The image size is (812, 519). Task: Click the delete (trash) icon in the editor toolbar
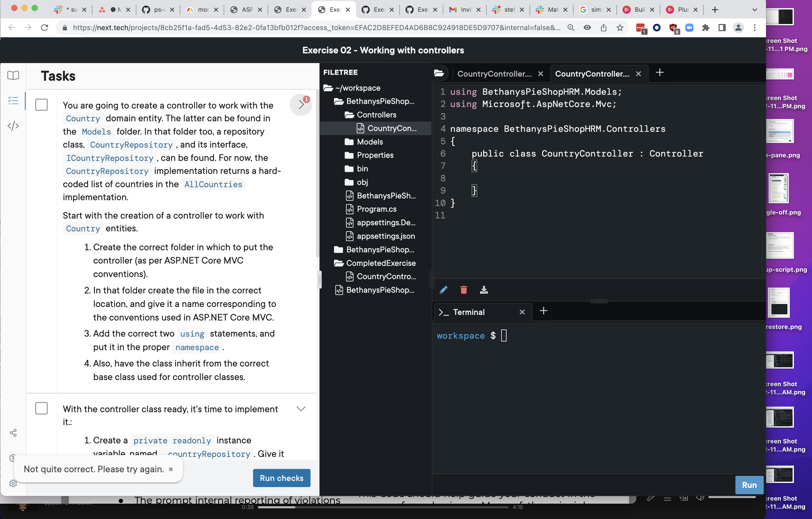point(464,290)
